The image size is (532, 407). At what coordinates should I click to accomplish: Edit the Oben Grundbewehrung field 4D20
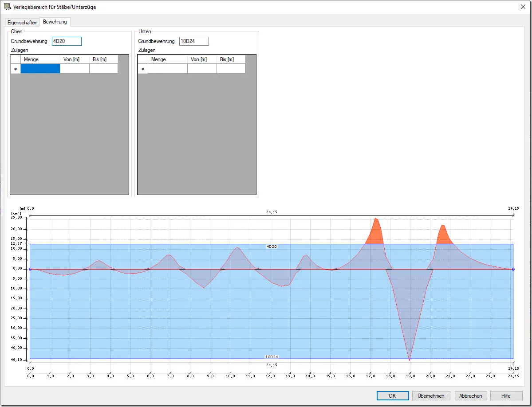pos(67,41)
